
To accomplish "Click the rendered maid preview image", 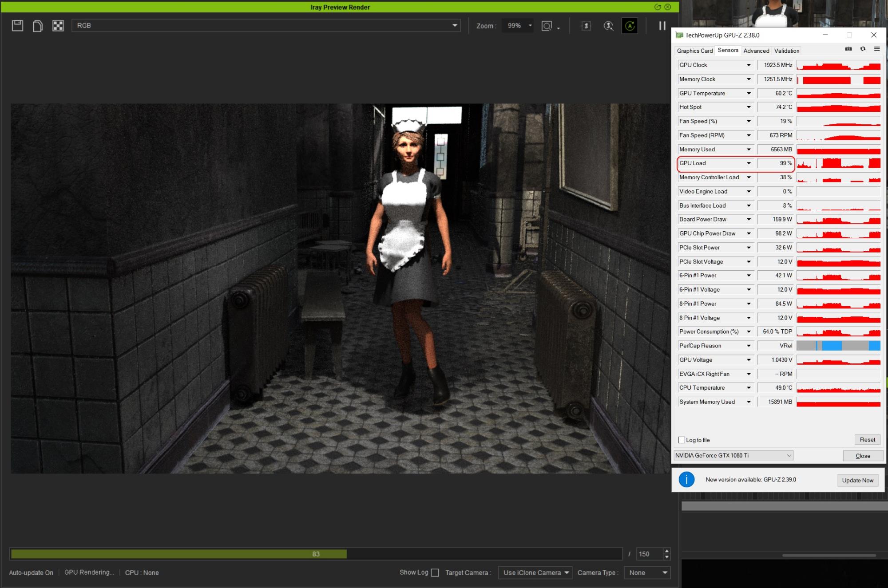I will click(x=341, y=288).
